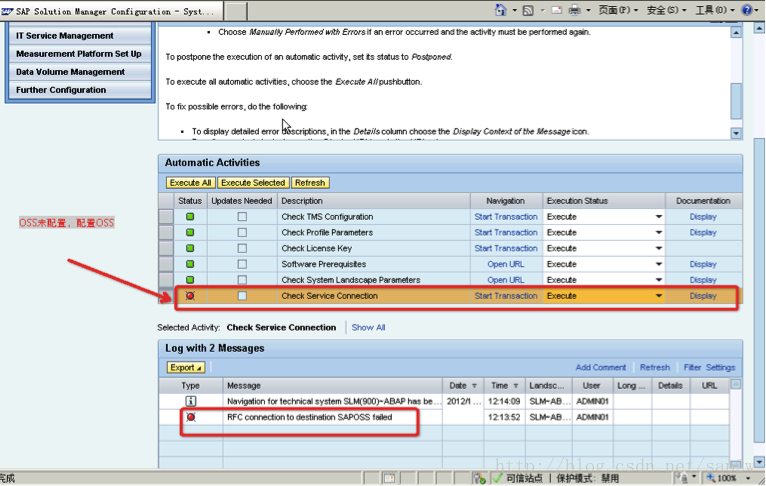Select the row header of Check TMS Configuration
Screen dimensions: 766x486
[166, 216]
